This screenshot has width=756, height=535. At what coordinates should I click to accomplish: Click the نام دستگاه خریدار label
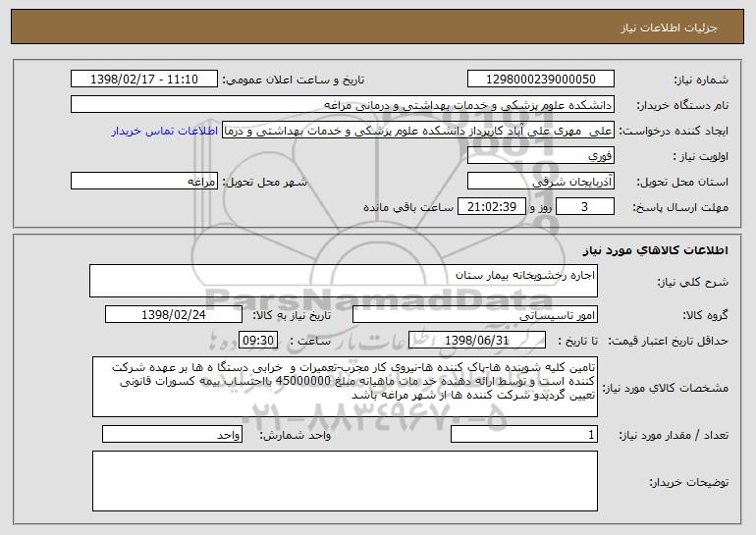[x=682, y=106]
